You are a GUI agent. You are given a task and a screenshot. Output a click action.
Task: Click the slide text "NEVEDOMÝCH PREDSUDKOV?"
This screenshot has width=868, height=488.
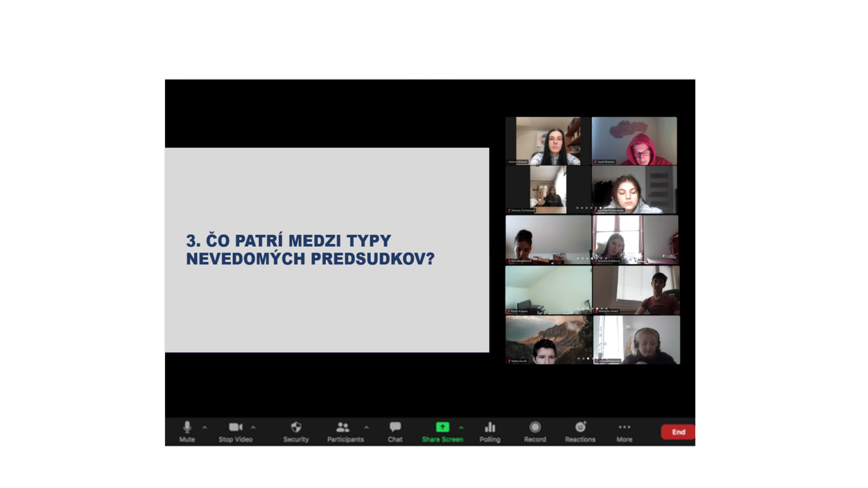(x=310, y=259)
